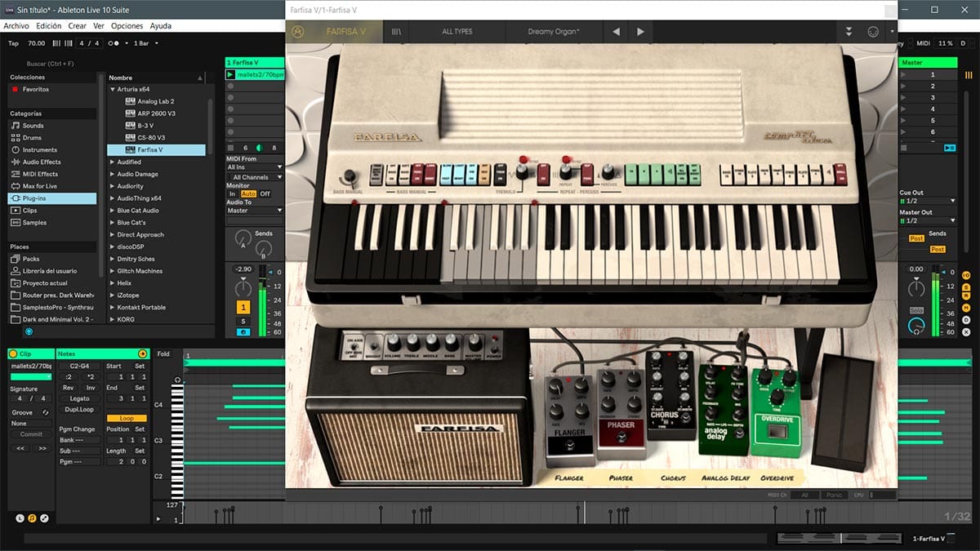Click the Dupl.Loop button
980x551 pixels.
pyautogui.click(x=79, y=410)
